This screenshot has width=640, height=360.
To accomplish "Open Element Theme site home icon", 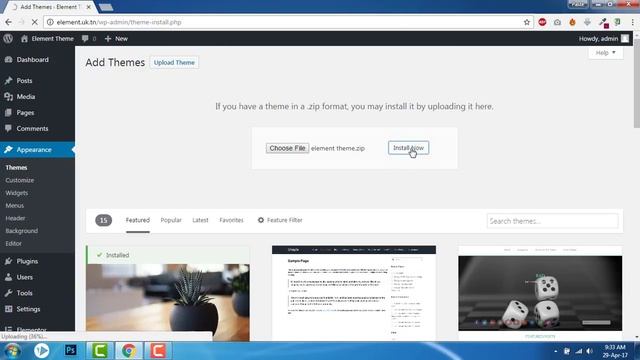I will [24, 38].
